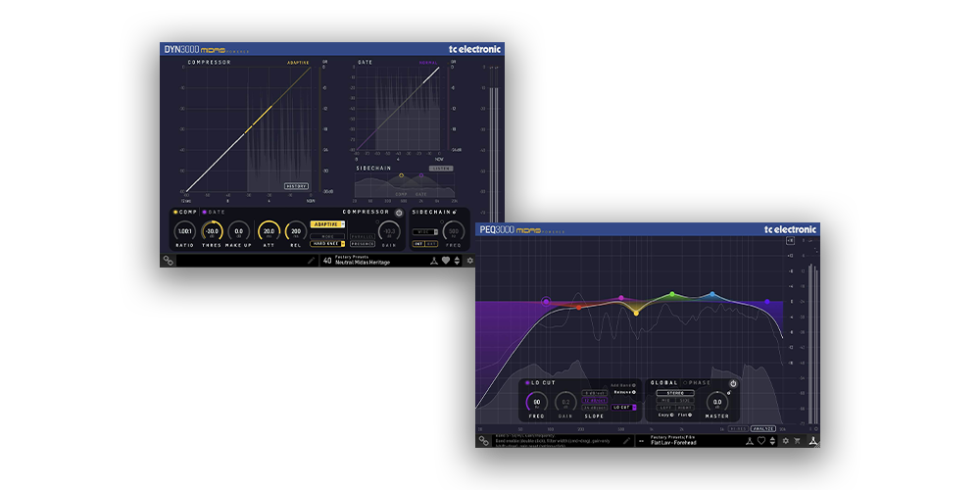
Task: Enable the PARALLEL compressor option
Action: pyautogui.click(x=362, y=236)
